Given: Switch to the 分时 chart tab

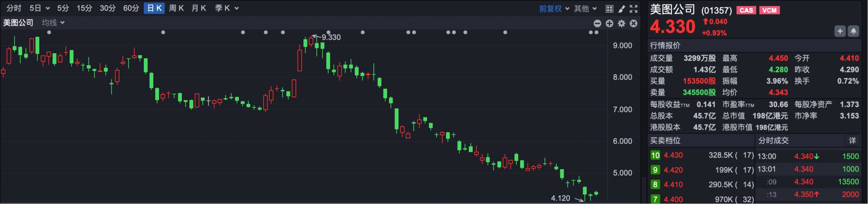Looking at the screenshot, I should (14, 8).
